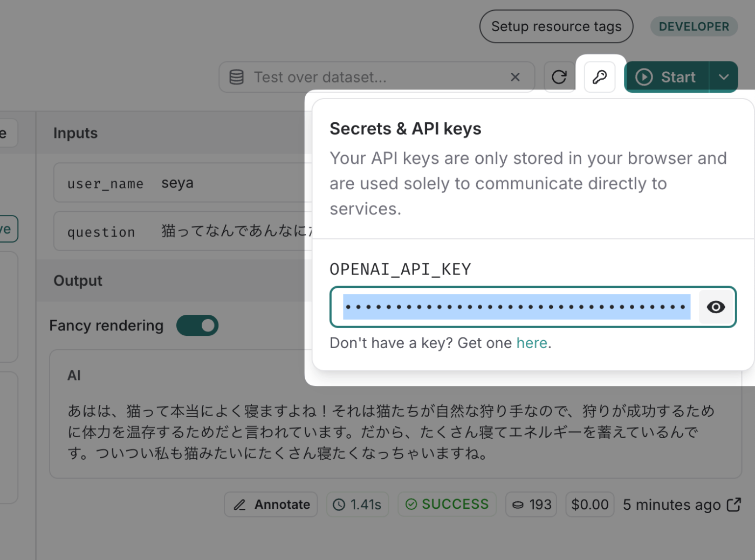Click the SUCCESS status badge
The width and height of the screenshot is (755, 560).
(447, 504)
